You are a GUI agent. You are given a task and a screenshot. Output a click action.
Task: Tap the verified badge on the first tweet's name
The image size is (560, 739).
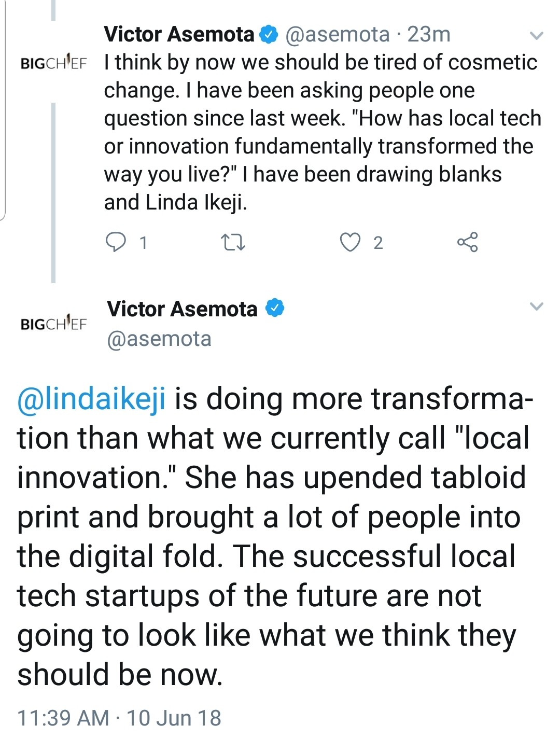pos(269,35)
